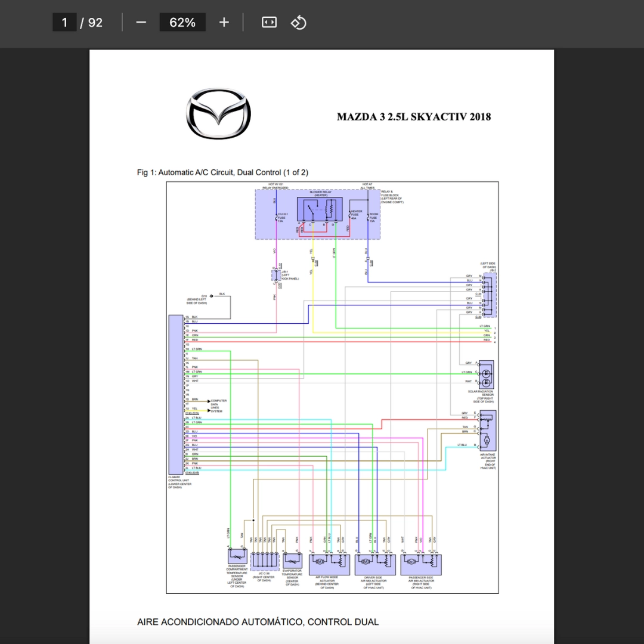Click the 'JB-1 (LEFT KICK PANEL)' label
The width and height of the screenshot is (644, 644).
pyautogui.click(x=290, y=275)
